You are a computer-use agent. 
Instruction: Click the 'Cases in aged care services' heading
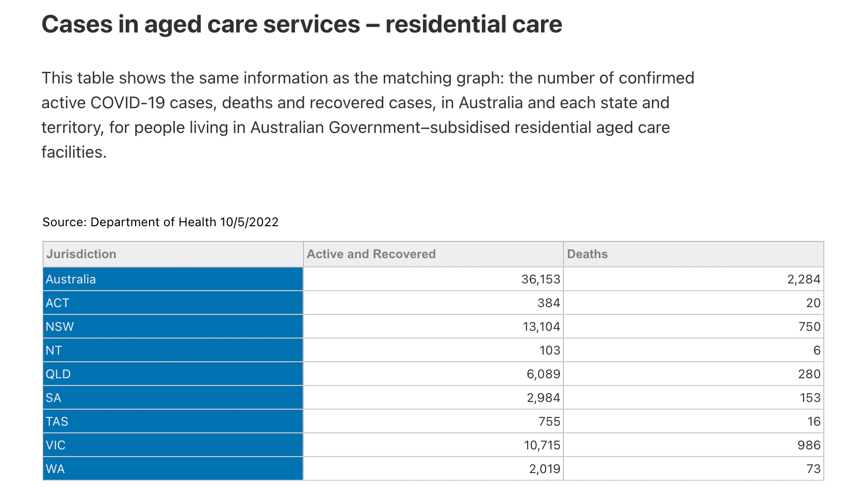pos(302,24)
